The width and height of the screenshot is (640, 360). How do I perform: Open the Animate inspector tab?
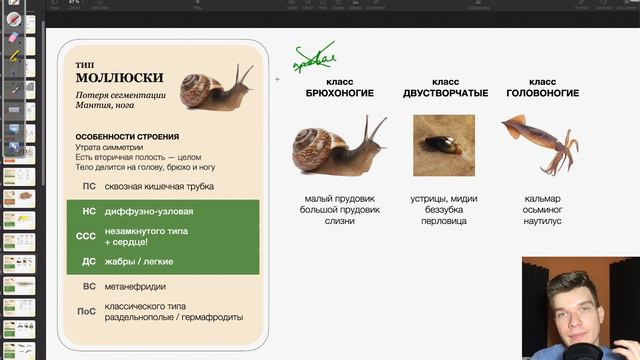[604, 4]
